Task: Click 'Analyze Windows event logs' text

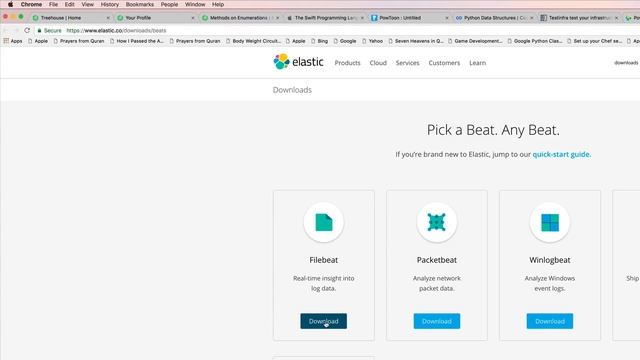Action: coord(550,283)
